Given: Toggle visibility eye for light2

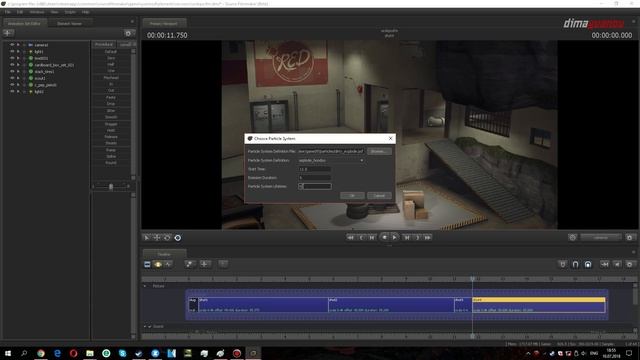Looking at the screenshot, I should click(x=12, y=91).
